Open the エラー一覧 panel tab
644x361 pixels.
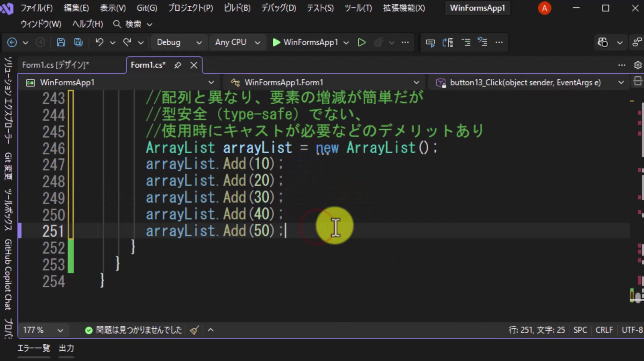(x=34, y=348)
